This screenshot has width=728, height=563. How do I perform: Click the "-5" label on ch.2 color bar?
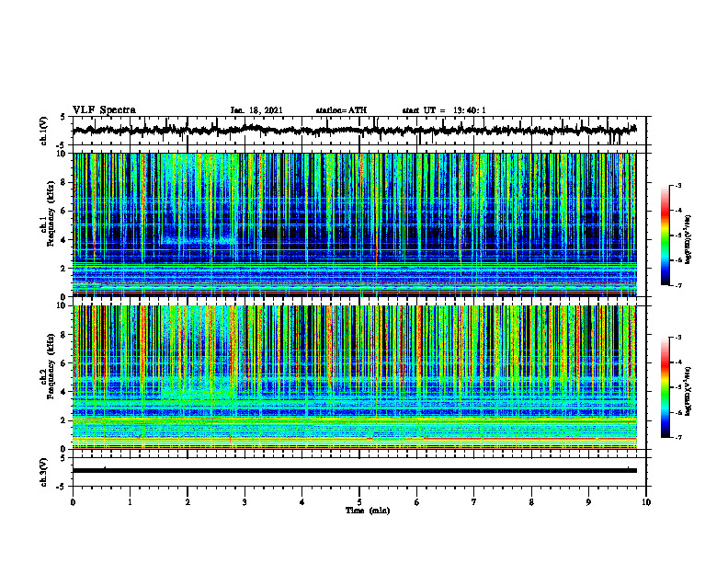click(677, 387)
